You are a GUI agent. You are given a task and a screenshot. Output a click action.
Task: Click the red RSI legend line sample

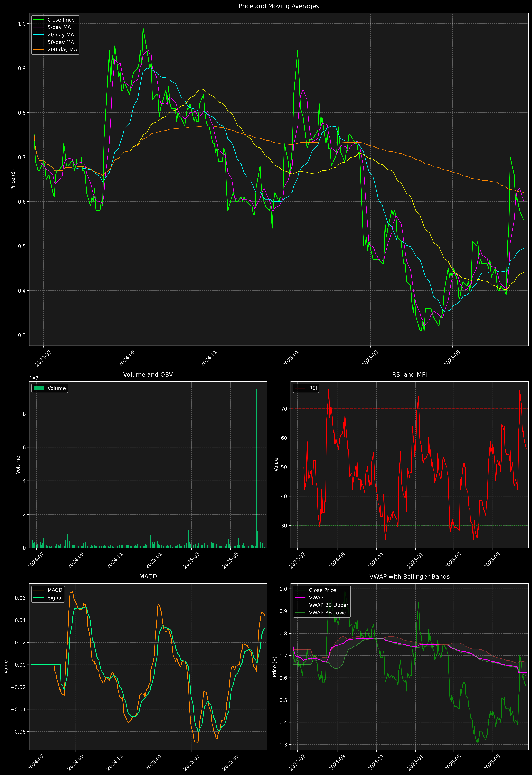point(300,388)
